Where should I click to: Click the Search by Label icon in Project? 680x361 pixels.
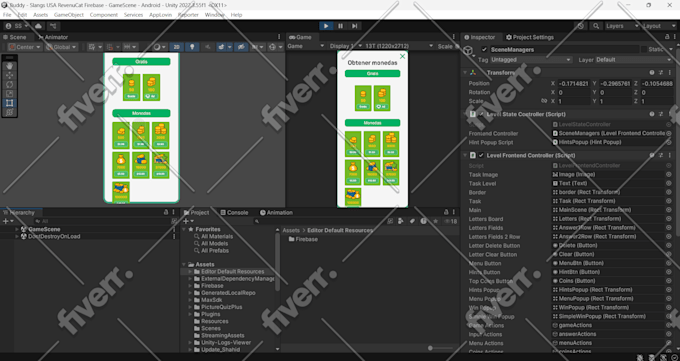pos(412,221)
